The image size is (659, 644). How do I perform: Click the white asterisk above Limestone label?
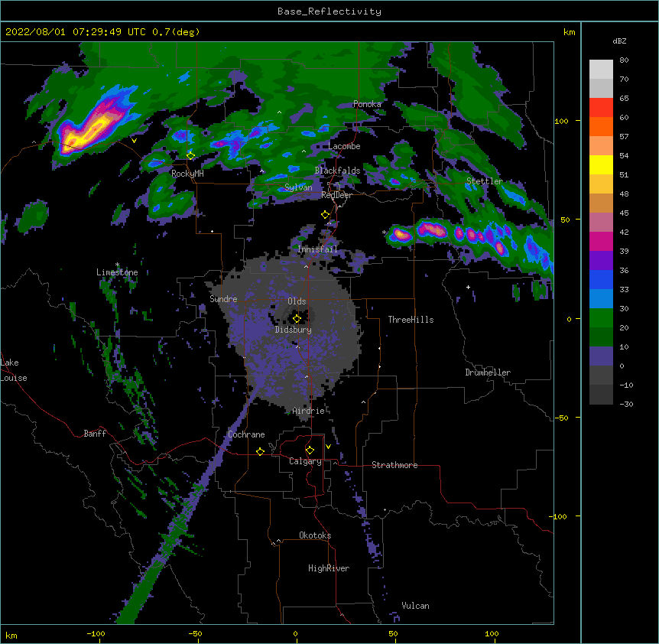click(117, 265)
